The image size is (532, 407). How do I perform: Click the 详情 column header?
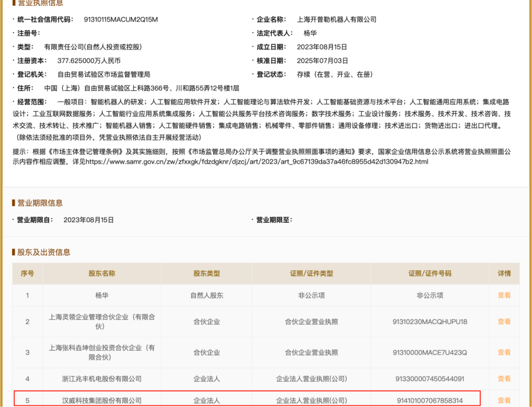click(x=504, y=274)
